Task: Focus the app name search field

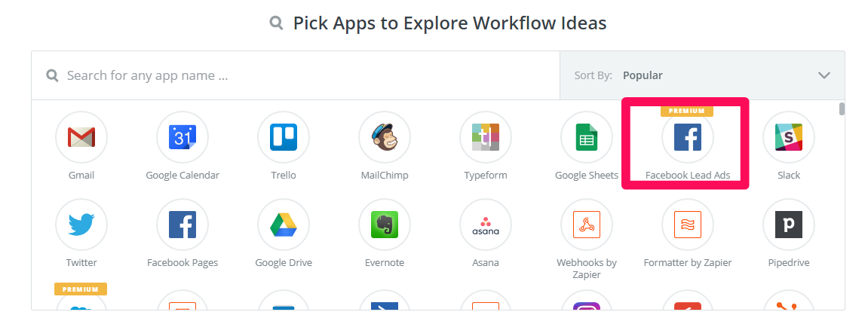Action: tap(296, 75)
